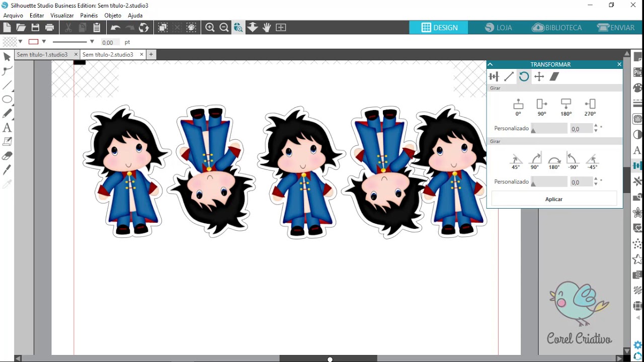Click the second Personalizado angle value field
Viewport: 644px width, 362px height.
[x=581, y=182]
